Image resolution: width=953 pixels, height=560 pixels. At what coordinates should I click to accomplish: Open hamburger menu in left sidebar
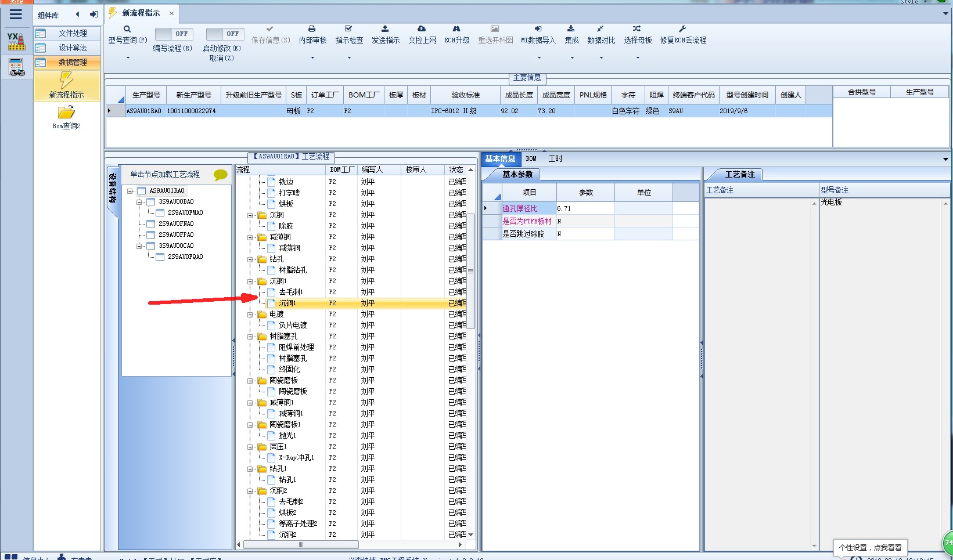coord(16,15)
